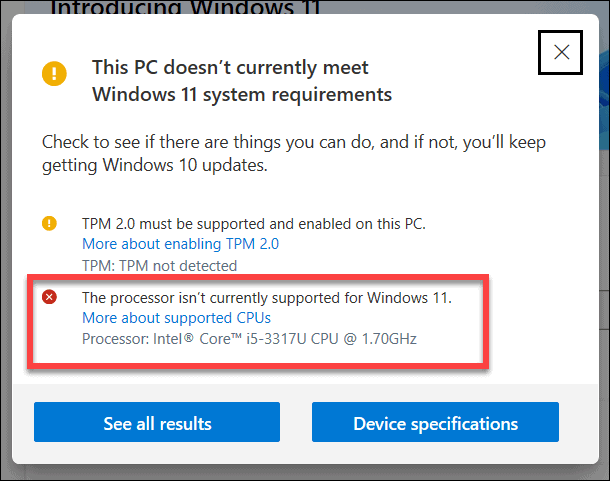Open the 'More about supported CPUs' link

(176, 318)
